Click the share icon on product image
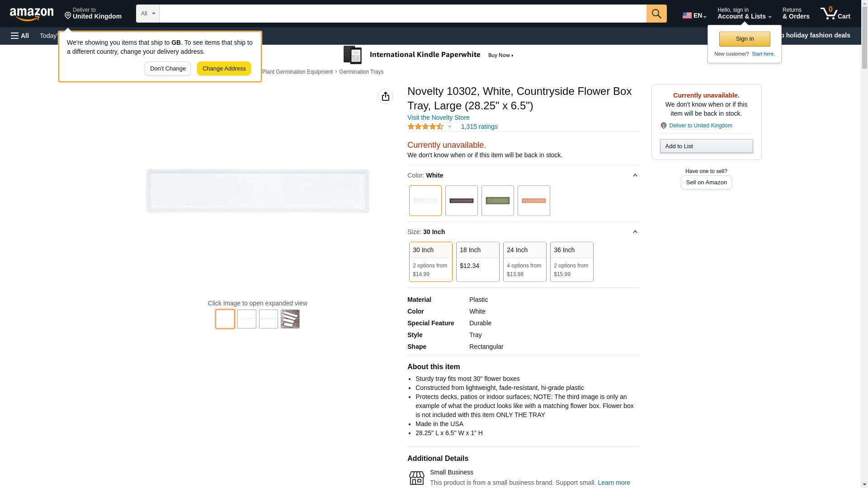The width and height of the screenshot is (868, 488). [x=385, y=96]
